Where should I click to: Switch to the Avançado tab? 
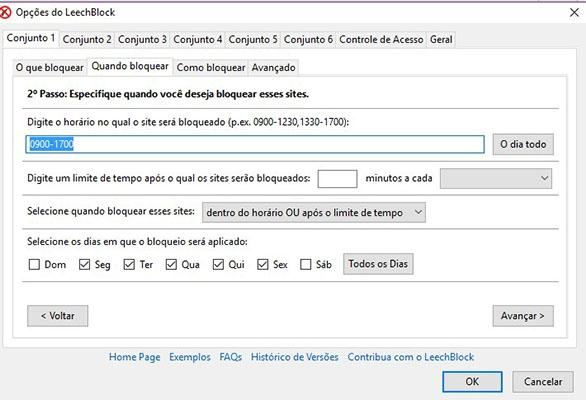(x=274, y=68)
